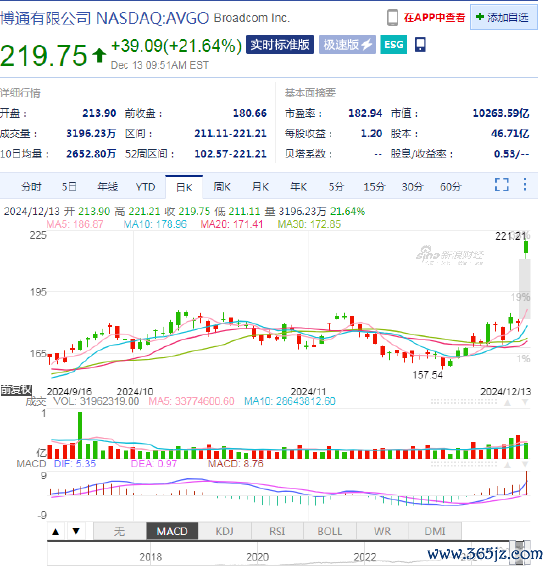Select KDJ indicator tab

coord(225,531)
